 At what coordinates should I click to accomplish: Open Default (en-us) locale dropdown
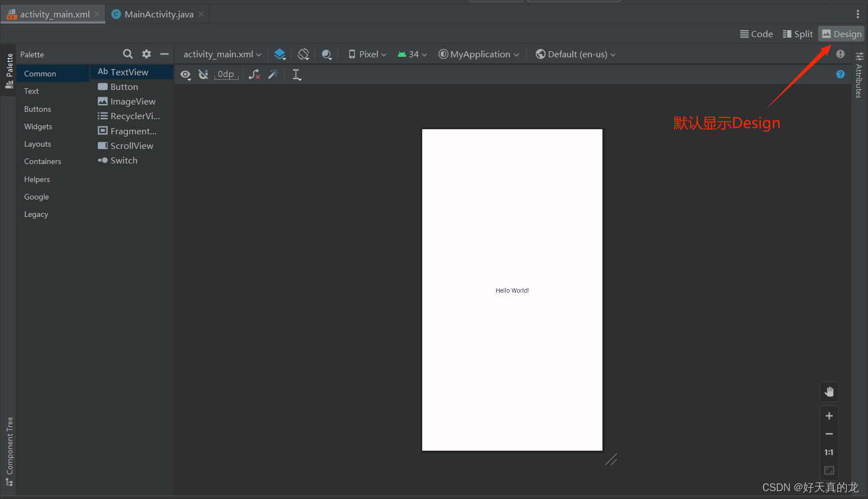(575, 54)
